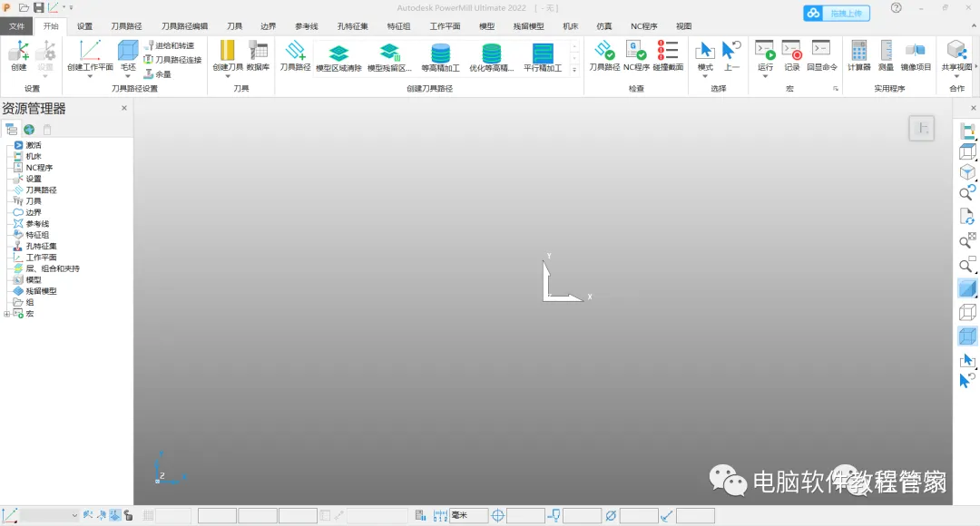This screenshot has width=980, height=526.
Task: Expand the 运行 macro dropdown arrow
Action: point(765,76)
